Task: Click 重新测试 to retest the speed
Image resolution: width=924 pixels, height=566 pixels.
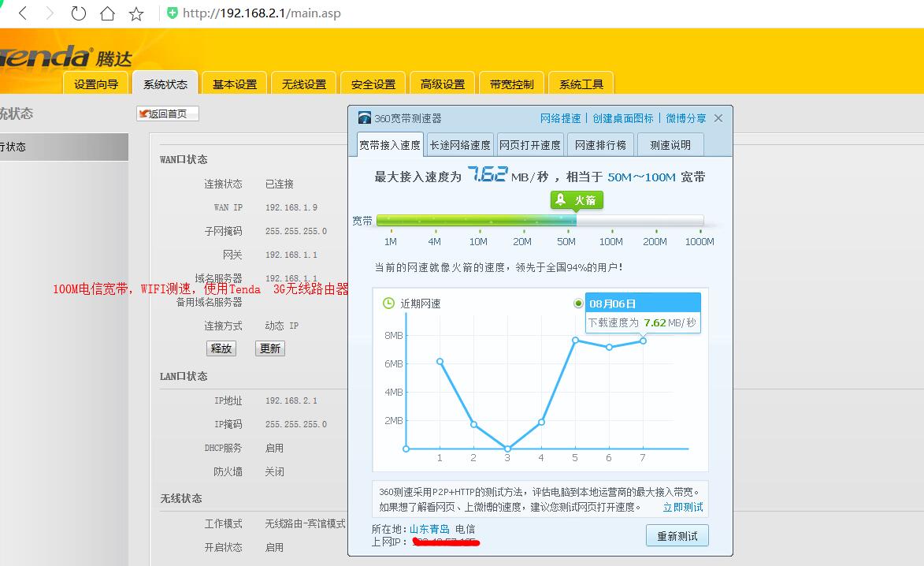Action: (x=676, y=535)
